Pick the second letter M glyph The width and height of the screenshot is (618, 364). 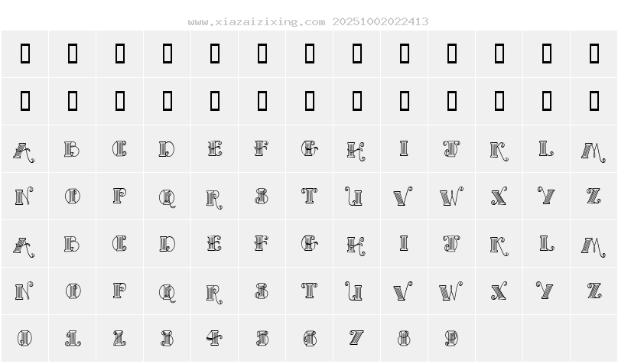pos(594,244)
